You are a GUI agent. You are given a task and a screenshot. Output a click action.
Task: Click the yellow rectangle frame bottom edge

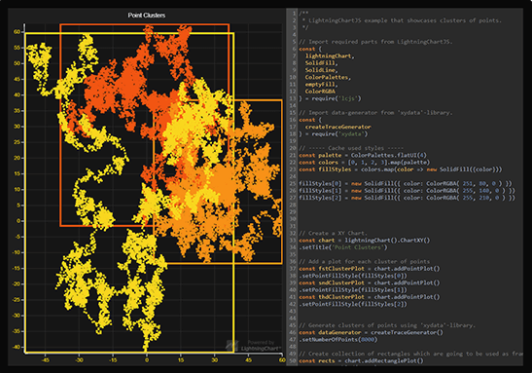tap(129, 352)
